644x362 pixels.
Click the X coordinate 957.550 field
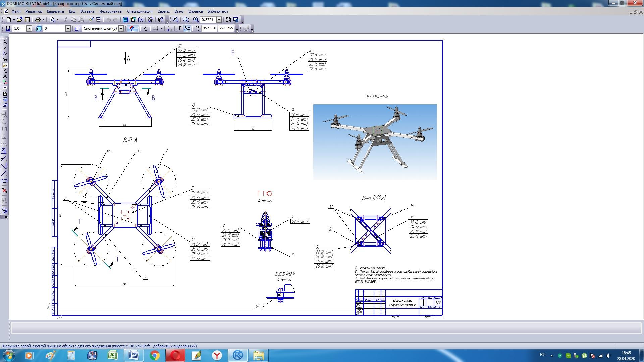[x=209, y=28]
